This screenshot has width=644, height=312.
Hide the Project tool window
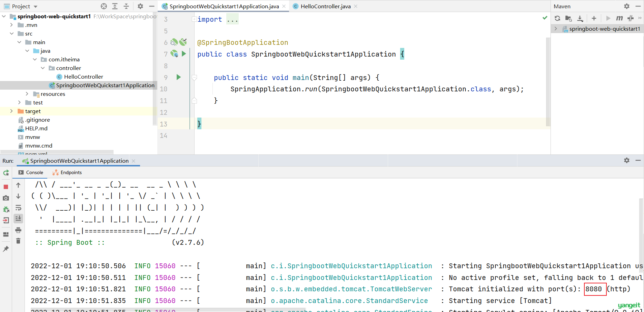click(151, 6)
